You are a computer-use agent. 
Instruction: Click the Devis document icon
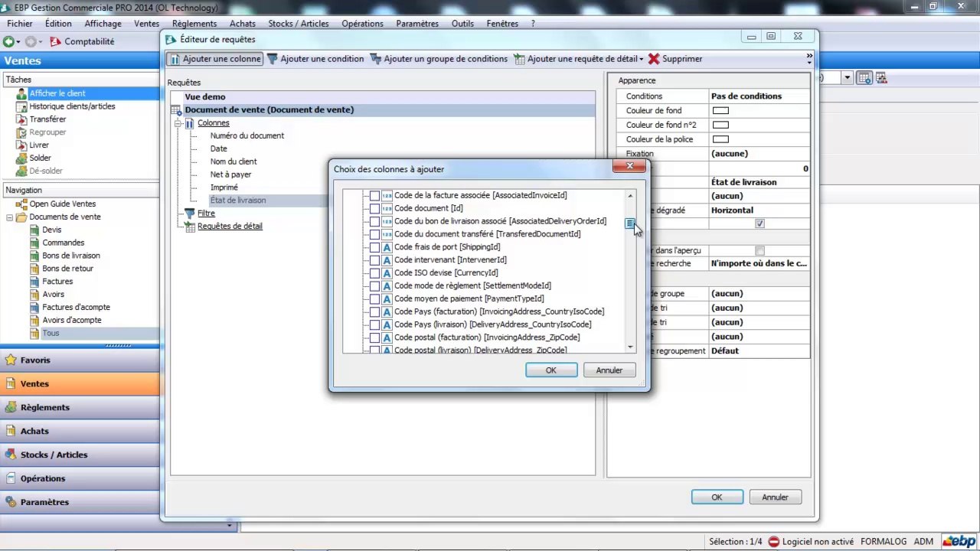[34, 230]
